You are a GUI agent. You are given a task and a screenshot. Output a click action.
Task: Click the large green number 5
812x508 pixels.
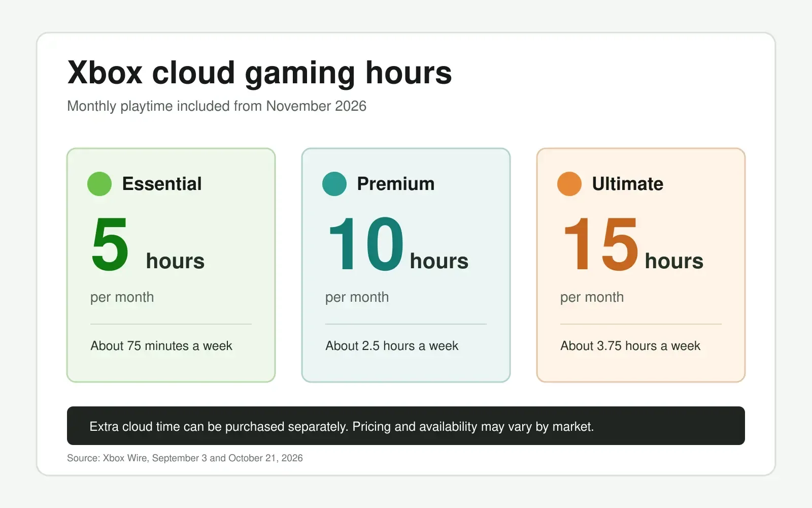[110, 244]
